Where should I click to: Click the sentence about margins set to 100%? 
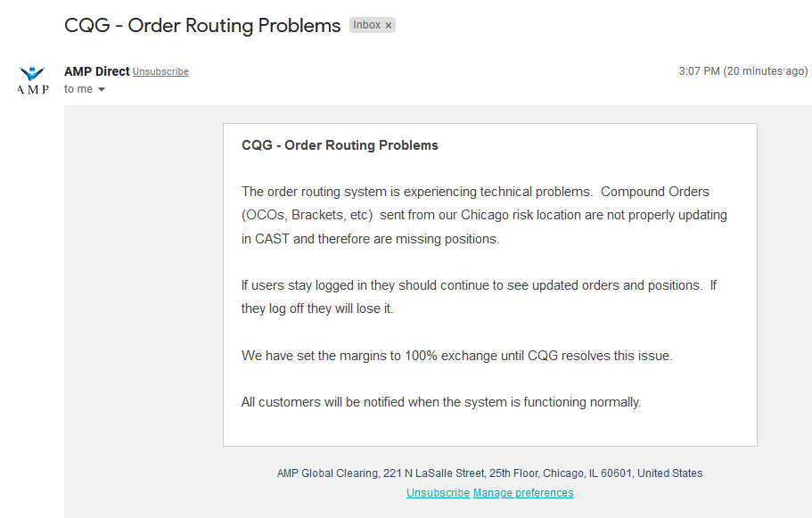tap(456, 356)
